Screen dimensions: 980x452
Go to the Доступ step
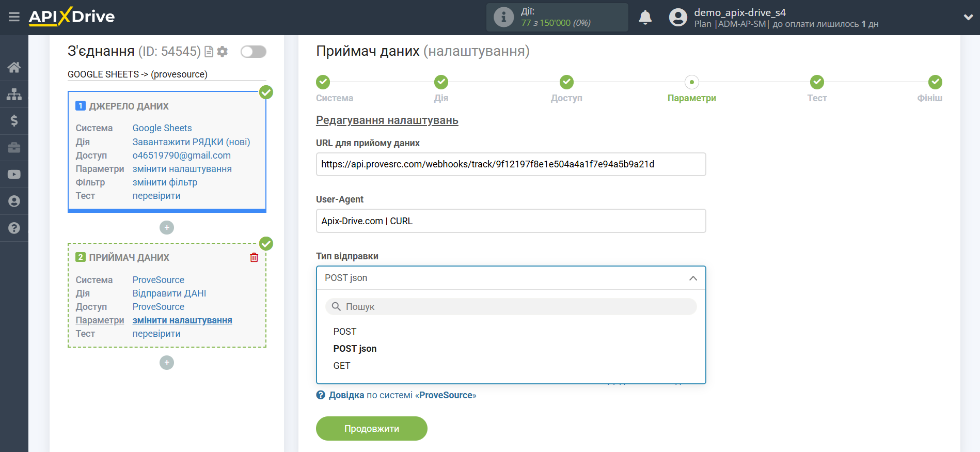[x=566, y=89]
